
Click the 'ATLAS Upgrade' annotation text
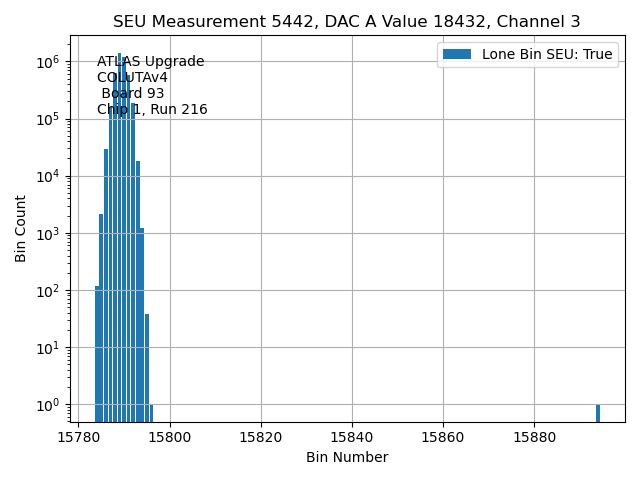(150, 62)
